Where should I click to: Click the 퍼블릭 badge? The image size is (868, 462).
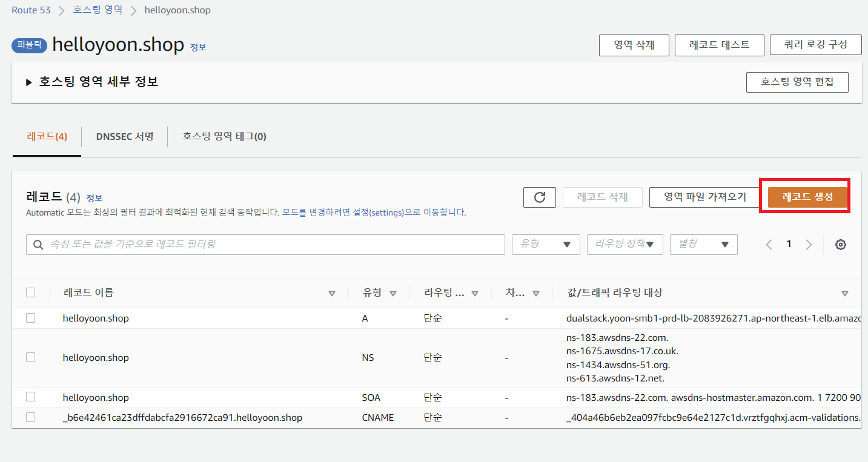29,45
